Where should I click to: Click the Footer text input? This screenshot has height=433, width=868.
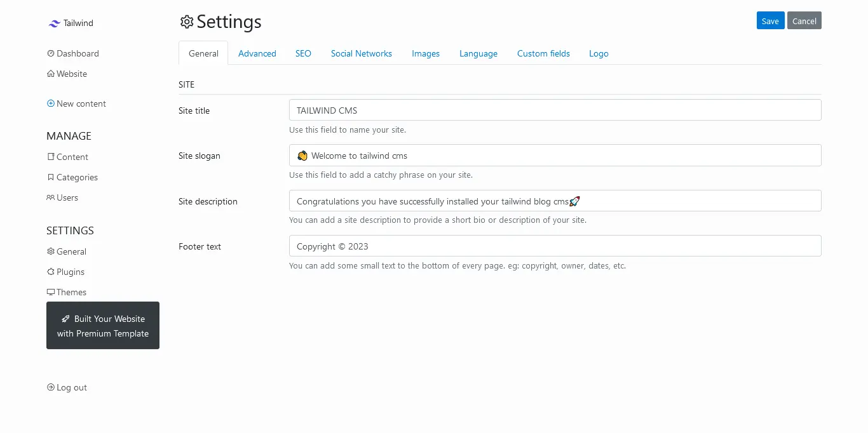555,246
